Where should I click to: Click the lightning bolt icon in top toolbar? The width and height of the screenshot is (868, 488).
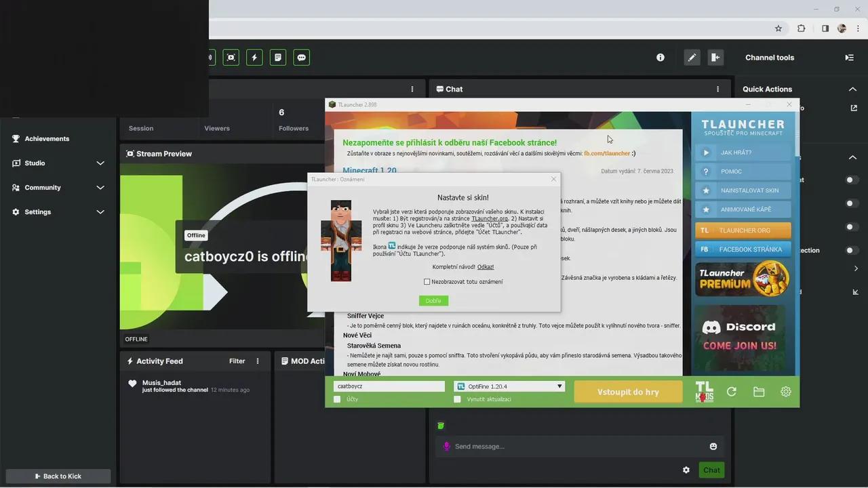click(254, 58)
